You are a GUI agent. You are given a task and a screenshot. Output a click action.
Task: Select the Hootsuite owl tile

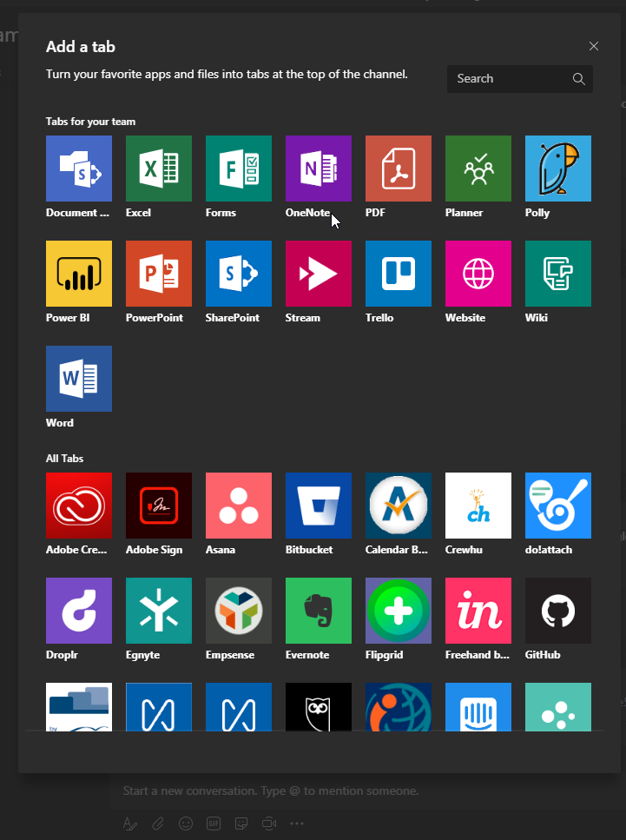pos(319,706)
